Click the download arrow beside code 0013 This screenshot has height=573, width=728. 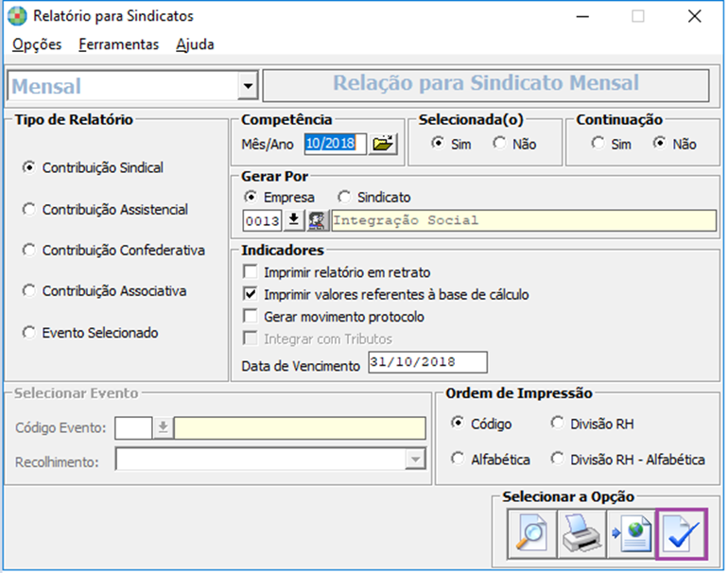(x=293, y=220)
